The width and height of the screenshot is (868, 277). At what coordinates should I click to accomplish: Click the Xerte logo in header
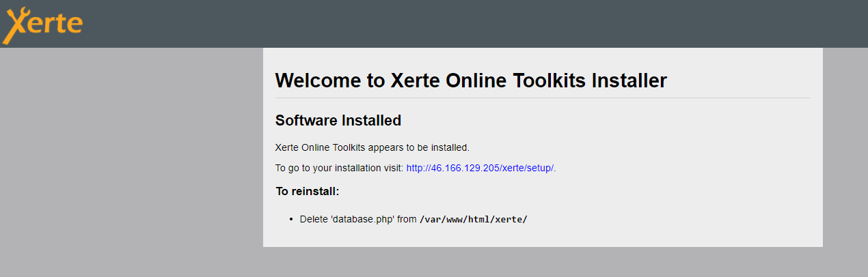pyautogui.click(x=42, y=25)
